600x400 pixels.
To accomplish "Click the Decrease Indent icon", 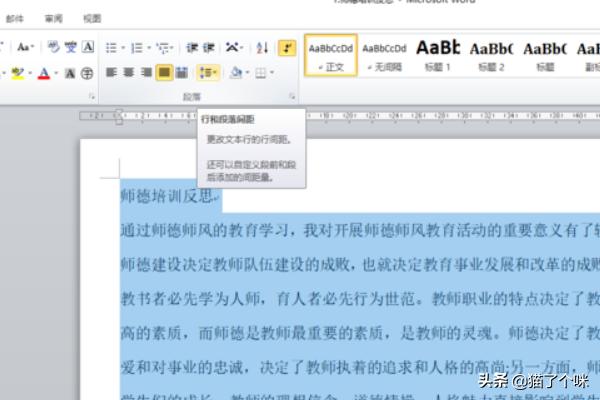I will (192, 47).
